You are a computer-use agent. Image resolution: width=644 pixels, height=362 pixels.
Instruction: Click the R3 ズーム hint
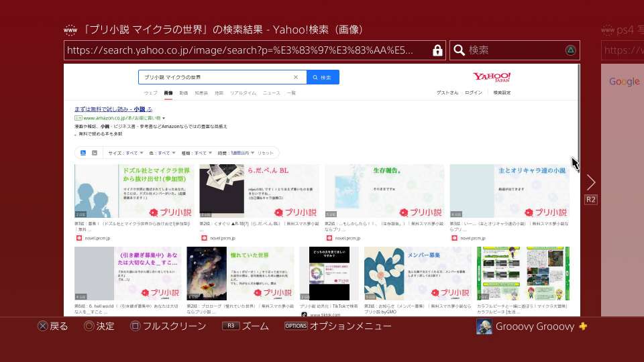pyautogui.click(x=246, y=326)
